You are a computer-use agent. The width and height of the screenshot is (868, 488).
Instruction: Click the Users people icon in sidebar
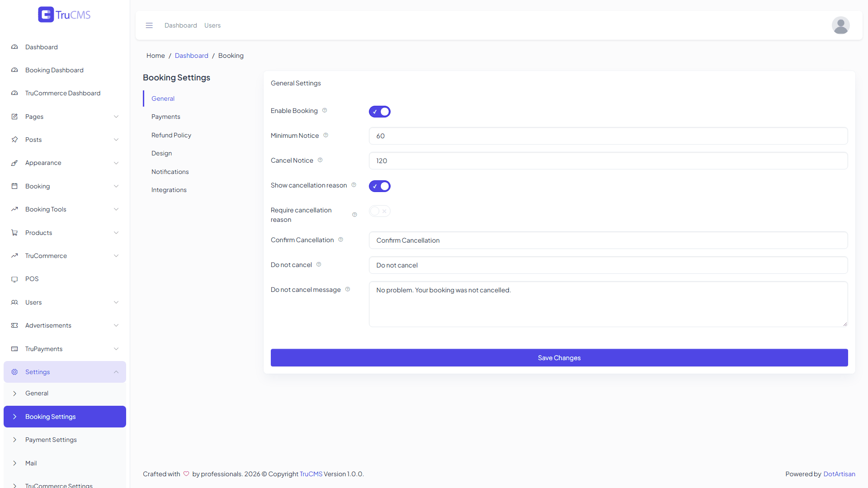(14, 302)
